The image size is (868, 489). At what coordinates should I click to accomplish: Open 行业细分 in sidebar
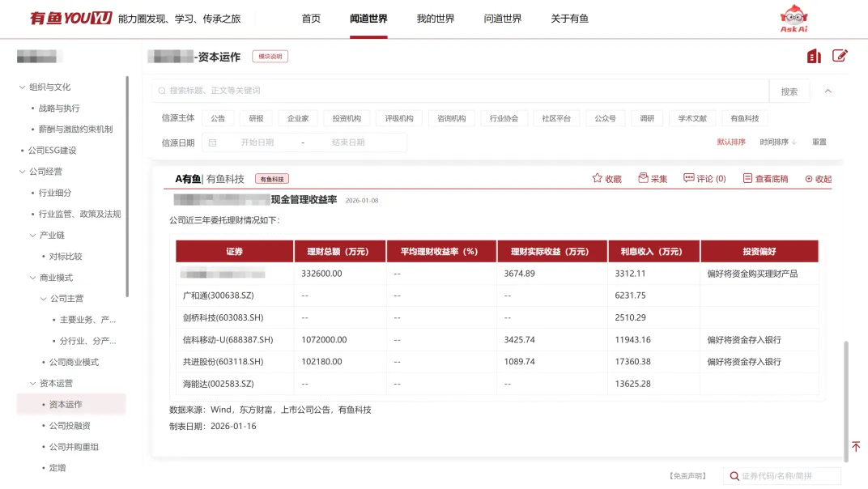55,193
